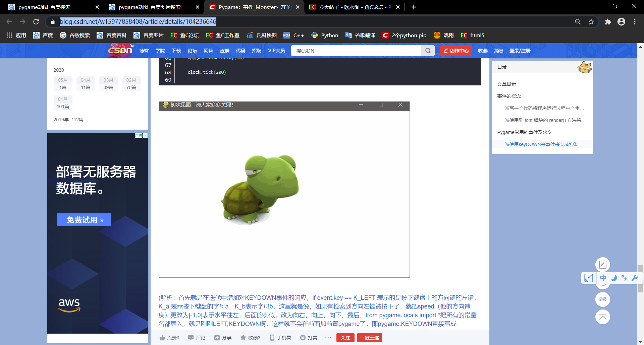This screenshot has height=345, width=644.
Task: Open the 应用 apps bookmark
Action: pos(16,35)
